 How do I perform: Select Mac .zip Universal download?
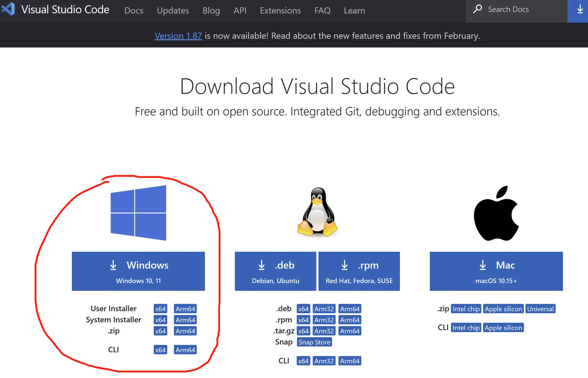541,309
